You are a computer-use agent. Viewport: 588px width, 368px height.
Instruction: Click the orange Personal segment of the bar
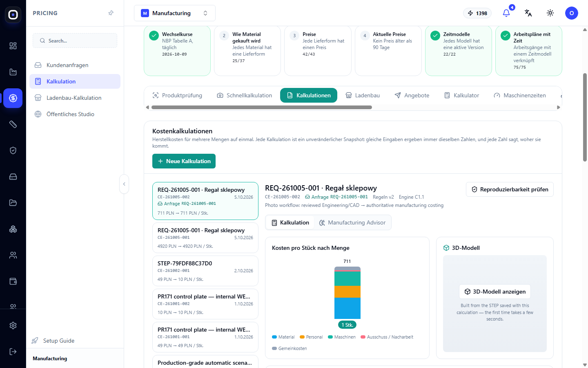pos(347,292)
